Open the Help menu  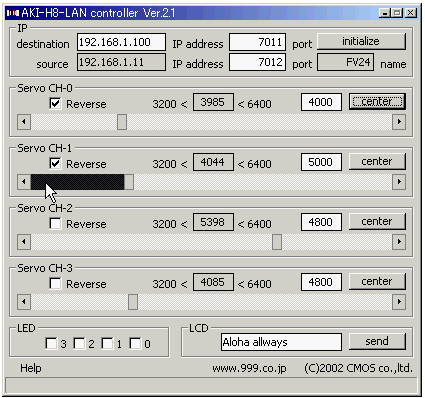tap(31, 368)
